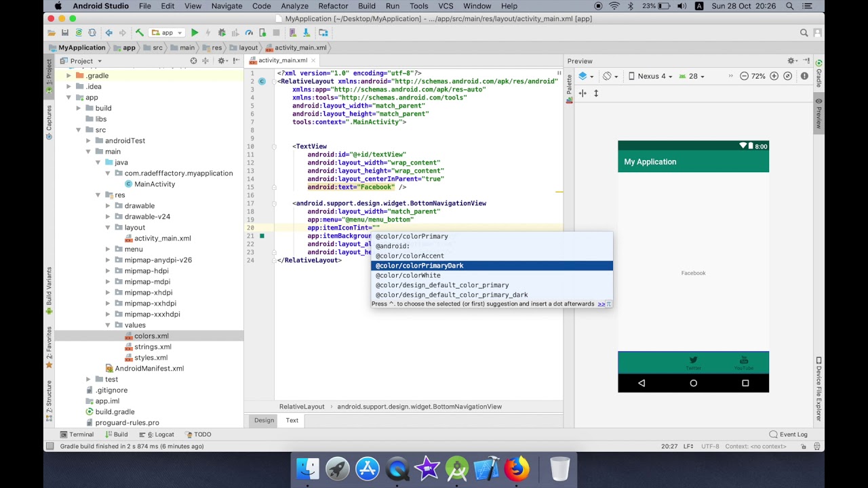Select @color/colorPrimary suggestion
This screenshot has width=868, height=488.
[492, 237]
